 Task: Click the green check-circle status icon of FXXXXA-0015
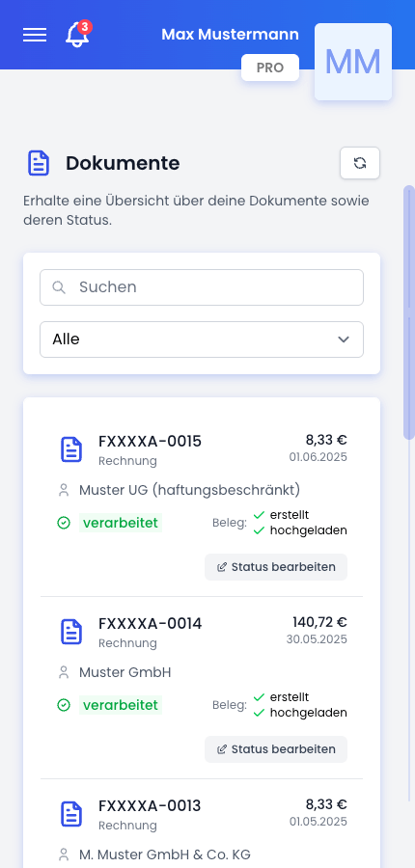click(64, 523)
